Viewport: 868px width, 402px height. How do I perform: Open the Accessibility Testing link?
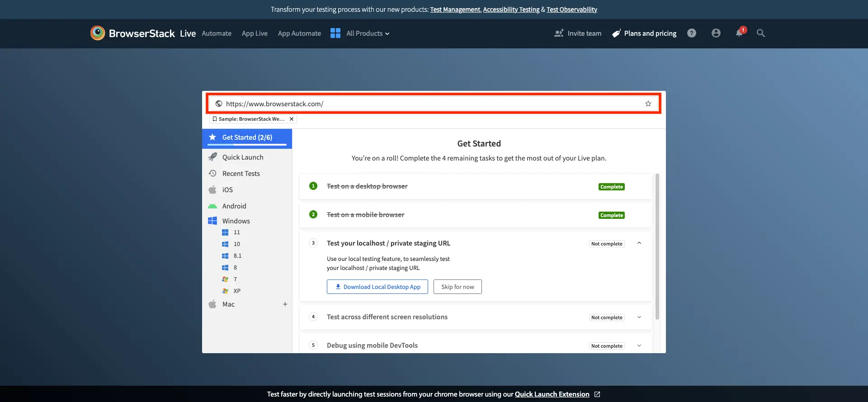511,9
